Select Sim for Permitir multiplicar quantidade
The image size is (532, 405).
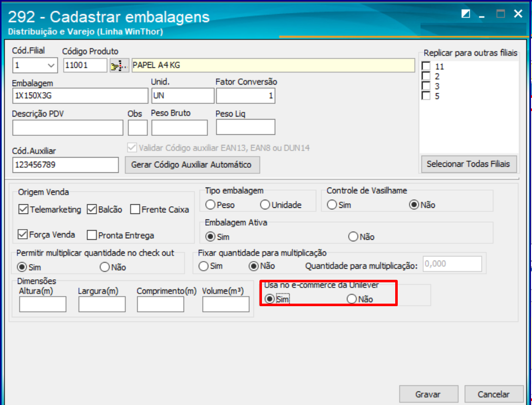22,267
